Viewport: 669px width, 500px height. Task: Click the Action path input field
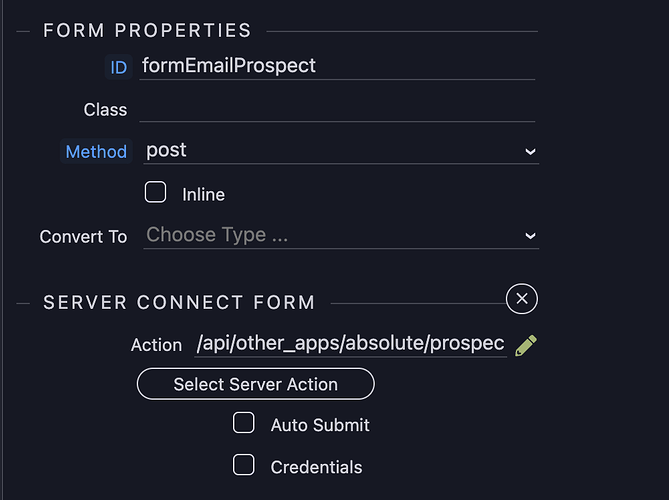[x=350, y=344]
